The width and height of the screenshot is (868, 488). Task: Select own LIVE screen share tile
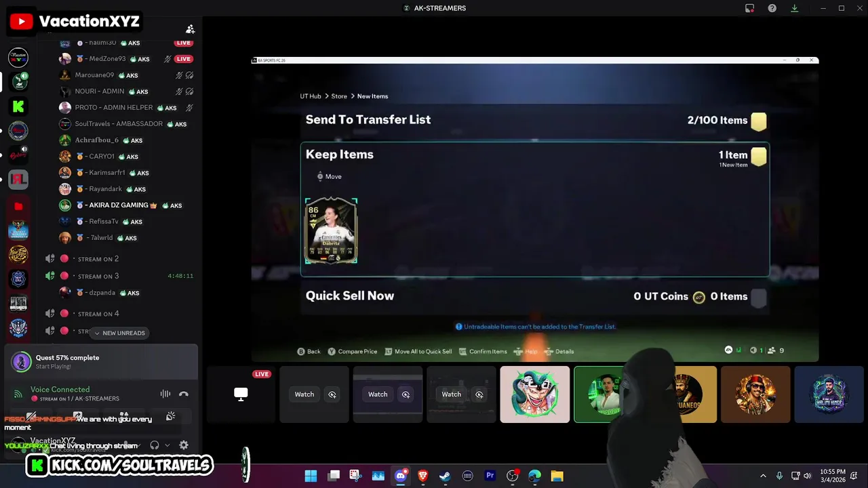pyautogui.click(x=241, y=394)
